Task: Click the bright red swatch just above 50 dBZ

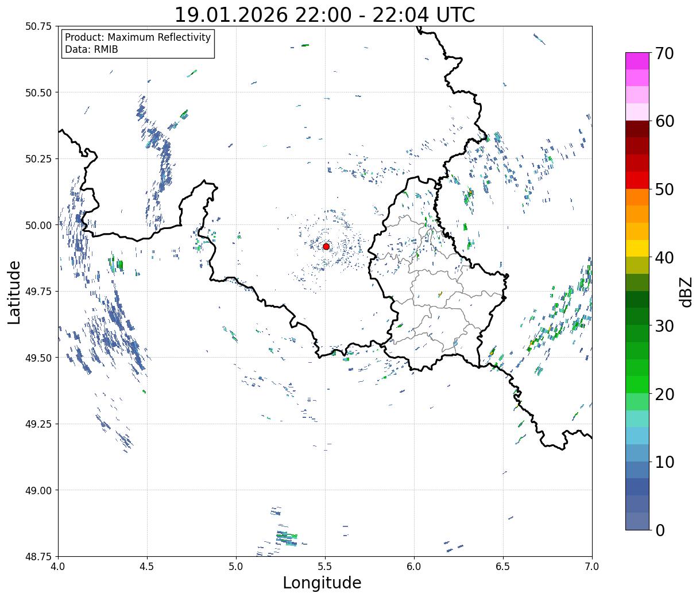Action: point(637,180)
